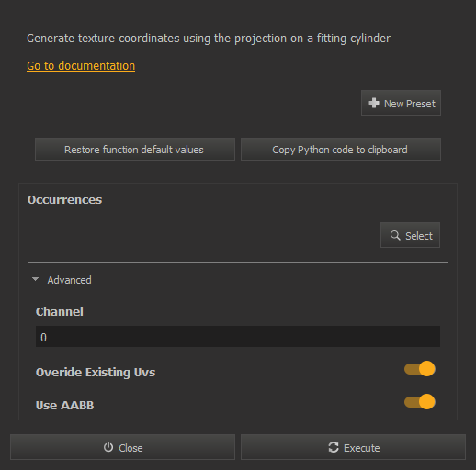476x470 pixels.
Task: Copy Python code to clipboard
Action: click(341, 150)
